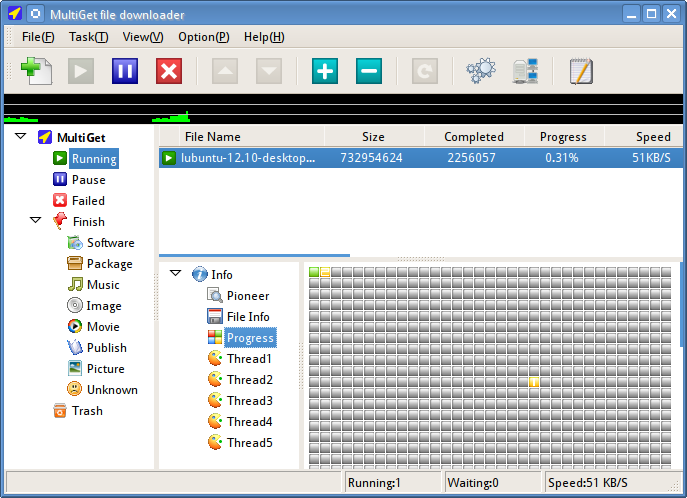Open settings via the gears icon
The width and height of the screenshot is (687, 498).
[x=481, y=71]
